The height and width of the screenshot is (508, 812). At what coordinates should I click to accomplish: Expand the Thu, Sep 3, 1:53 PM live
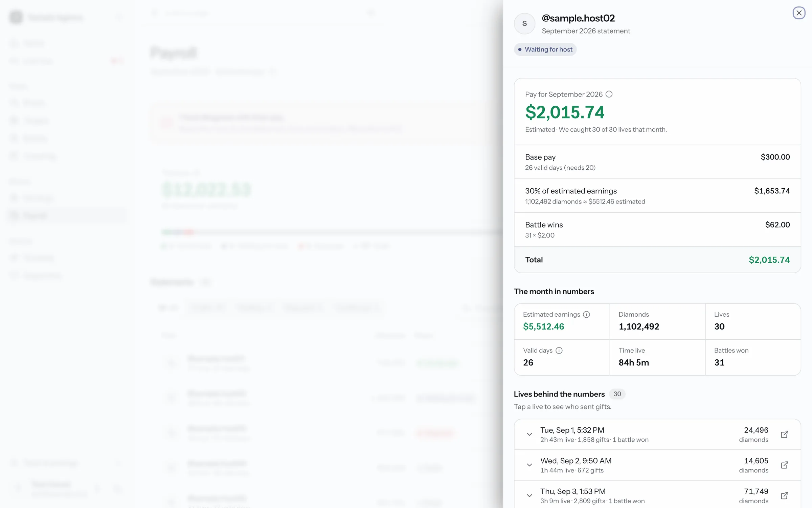[x=529, y=495]
